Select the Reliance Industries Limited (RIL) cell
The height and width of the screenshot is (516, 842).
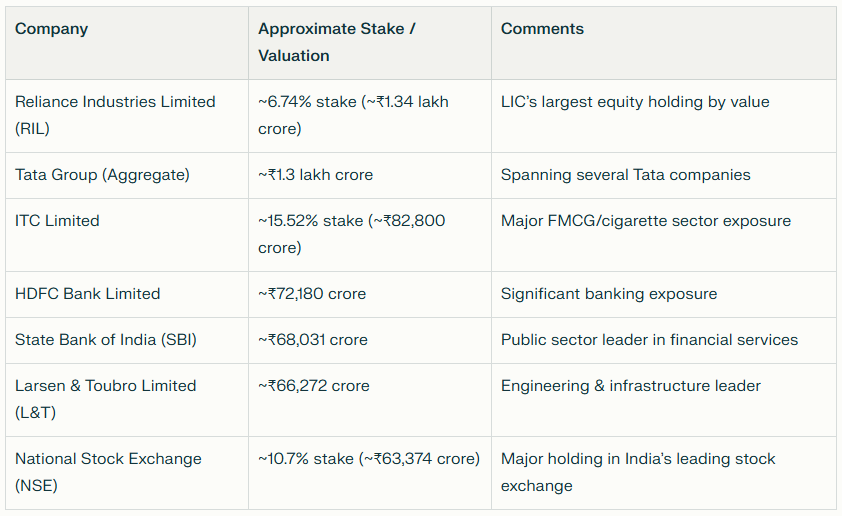coord(115,115)
